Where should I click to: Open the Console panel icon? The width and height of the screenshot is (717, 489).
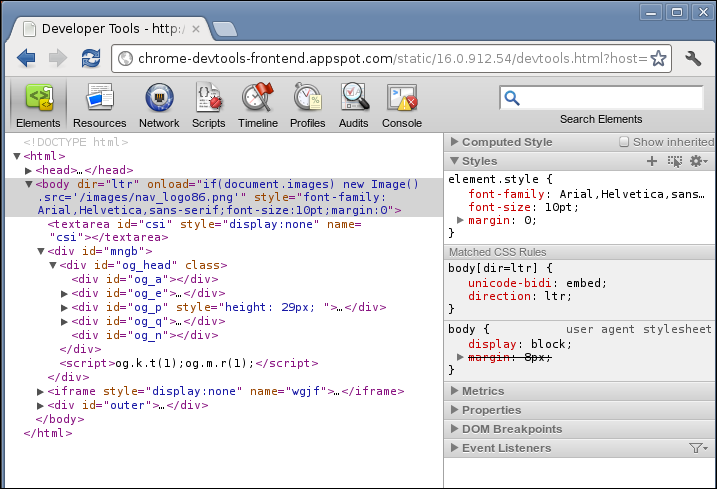click(x=402, y=105)
